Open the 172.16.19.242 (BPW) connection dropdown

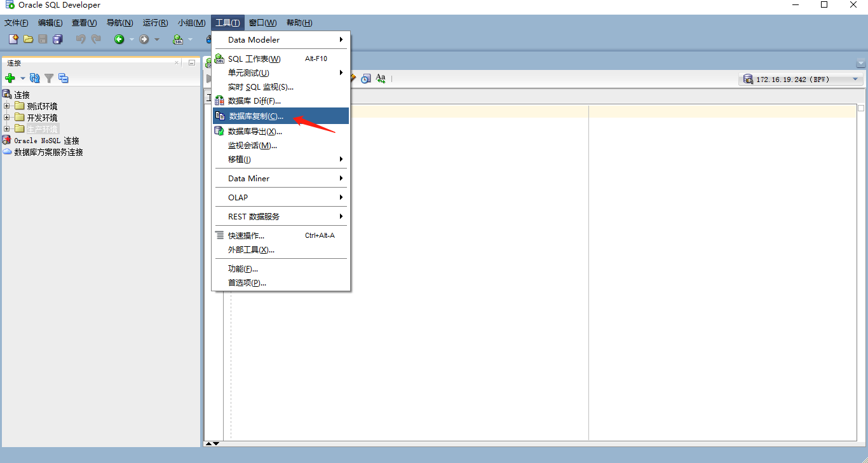point(802,79)
